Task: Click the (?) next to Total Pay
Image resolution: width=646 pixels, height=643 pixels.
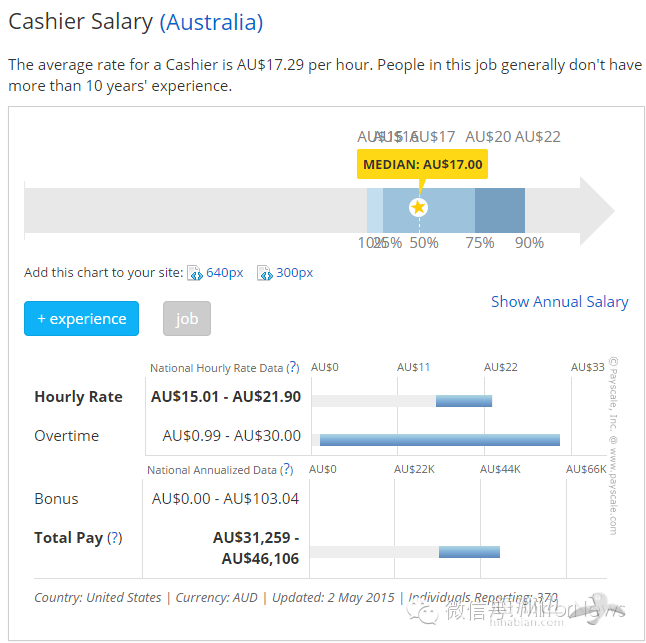Action: pyautogui.click(x=115, y=538)
